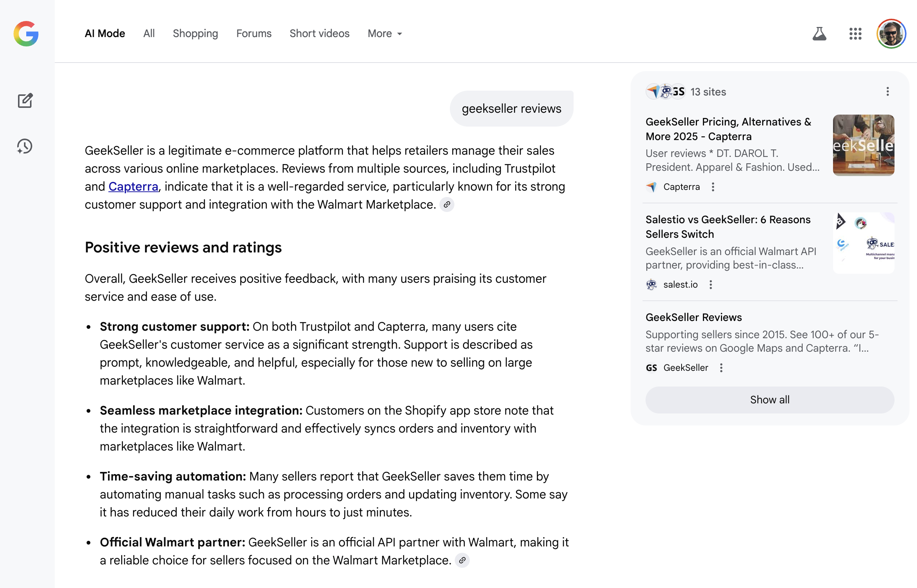Open Search Labs flask icon
The width and height of the screenshot is (917, 588).
pyautogui.click(x=819, y=34)
